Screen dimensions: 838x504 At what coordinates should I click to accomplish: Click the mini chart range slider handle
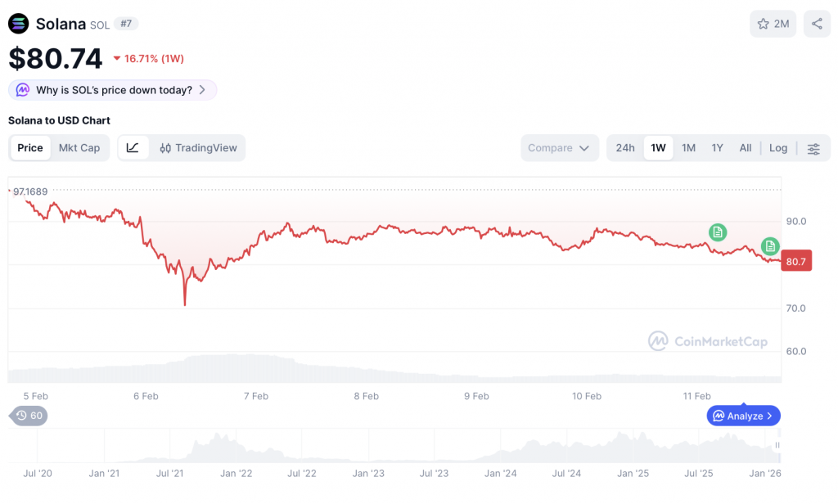(777, 445)
